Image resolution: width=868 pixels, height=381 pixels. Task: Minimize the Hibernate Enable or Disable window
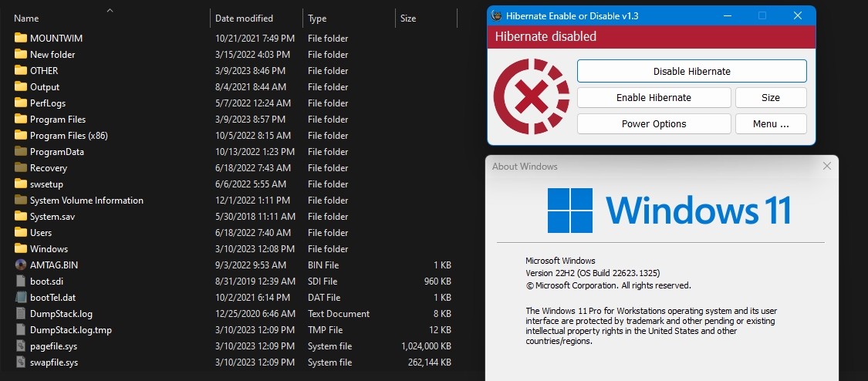[728, 15]
